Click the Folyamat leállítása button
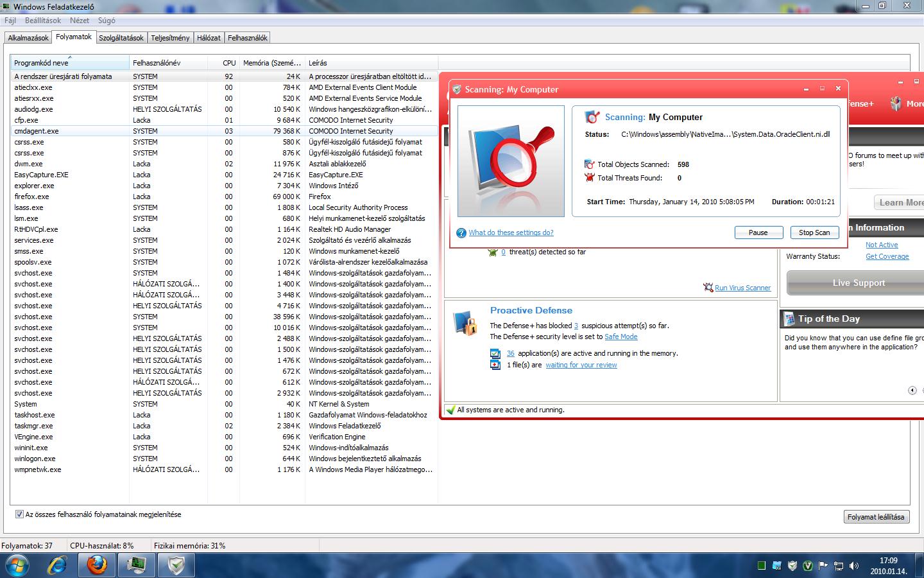 coord(876,517)
